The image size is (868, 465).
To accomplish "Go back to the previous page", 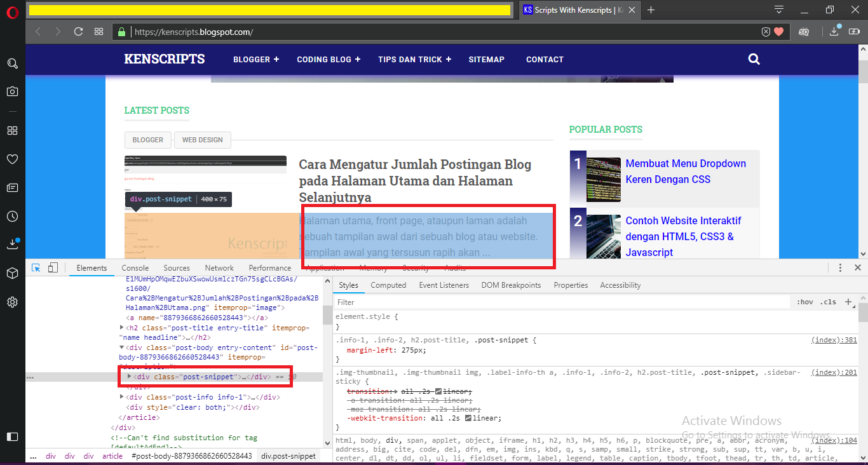I will [38, 31].
